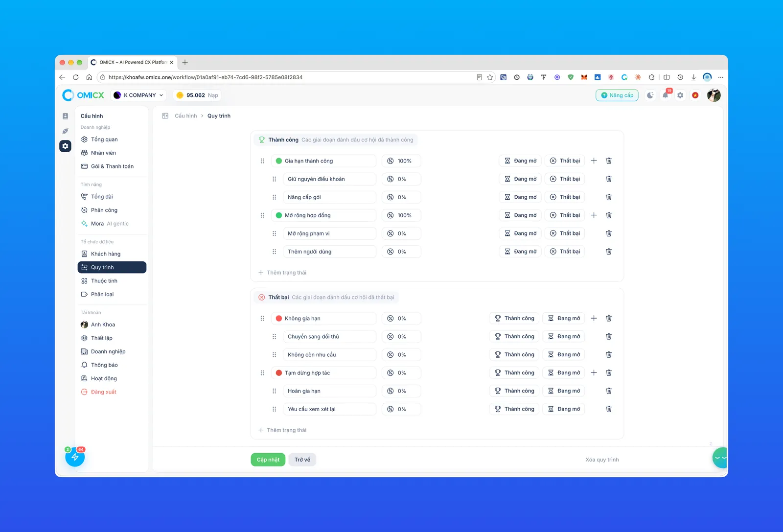The image size is (783, 532).
Task: Toggle the sidebar panel icon near breadcrumb
Action: (165, 116)
